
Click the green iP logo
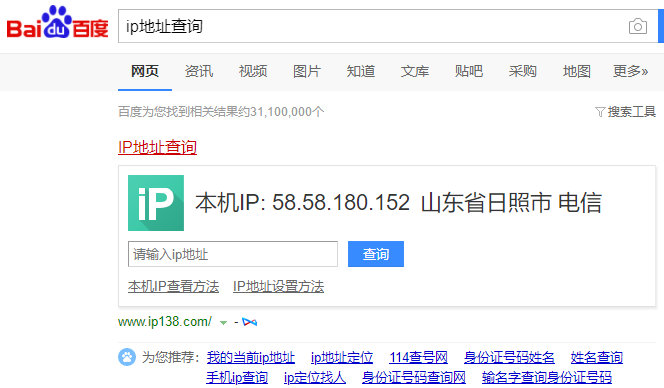pyautogui.click(x=156, y=203)
